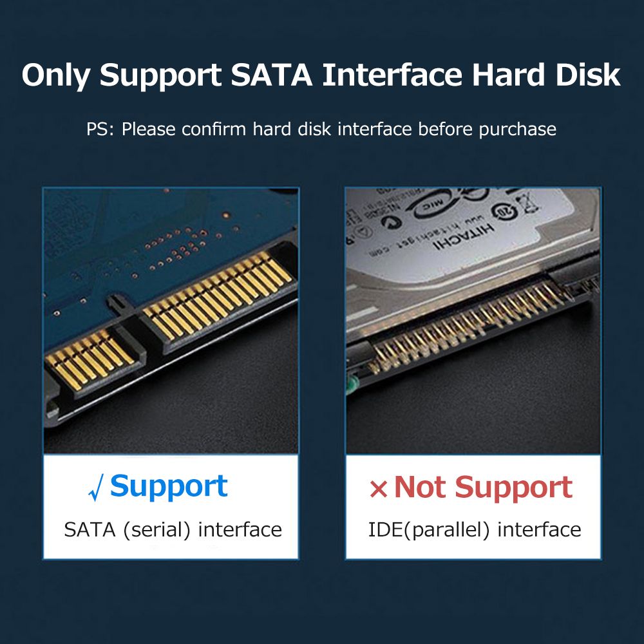The width and height of the screenshot is (644, 644).
Task: Click the long gold SATA power pins
Action: click(x=218, y=296)
